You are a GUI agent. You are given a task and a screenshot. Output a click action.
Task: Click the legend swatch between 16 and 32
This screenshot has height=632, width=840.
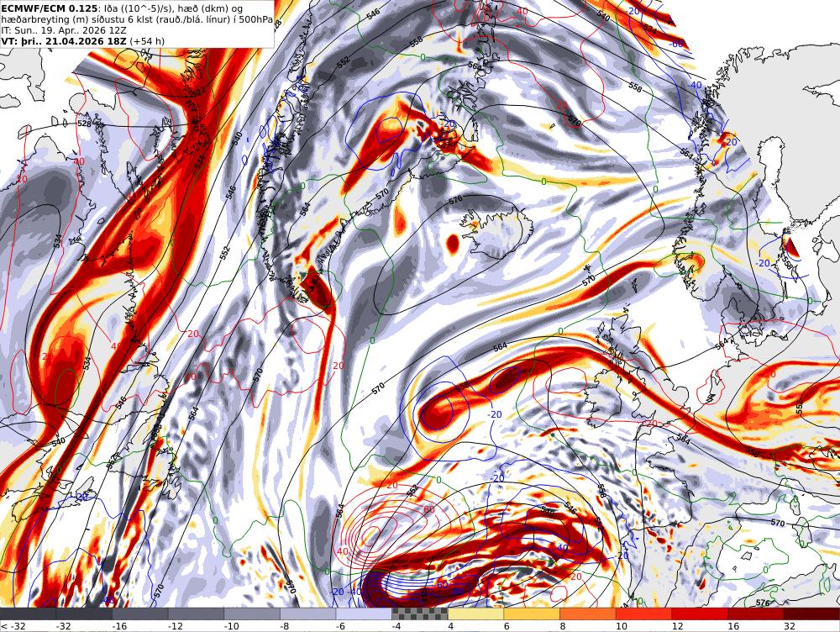(x=756, y=614)
